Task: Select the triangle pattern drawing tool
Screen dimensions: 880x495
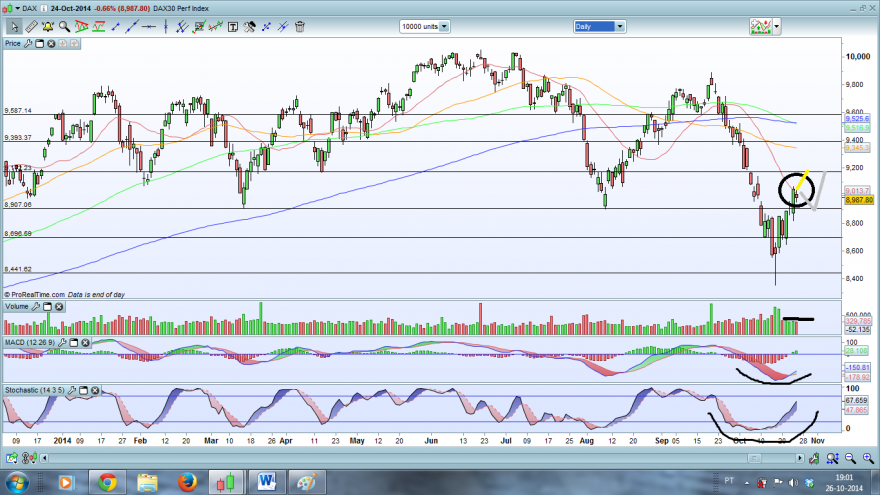Action: tap(81, 26)
